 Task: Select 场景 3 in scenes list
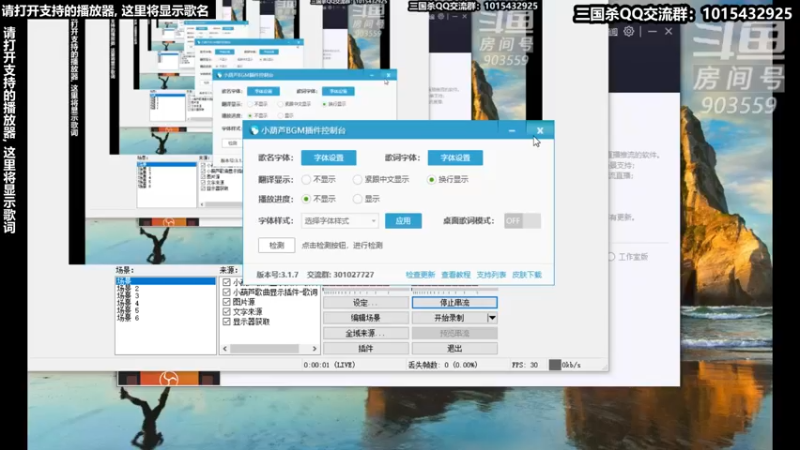point(128,295)
